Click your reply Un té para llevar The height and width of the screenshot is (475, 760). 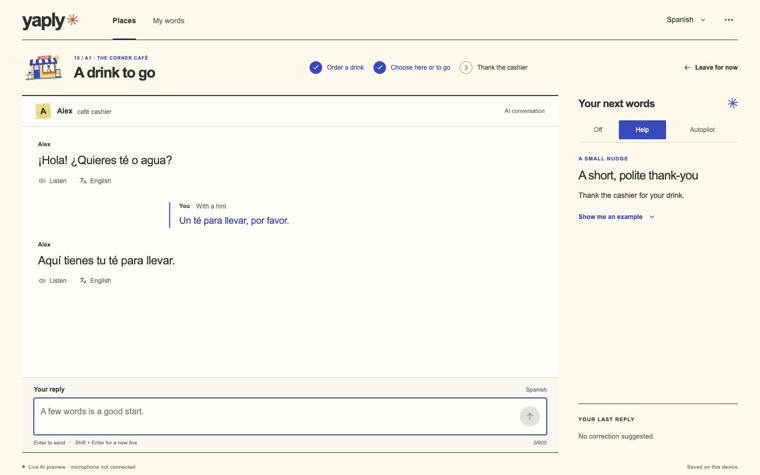click(234, 221)
